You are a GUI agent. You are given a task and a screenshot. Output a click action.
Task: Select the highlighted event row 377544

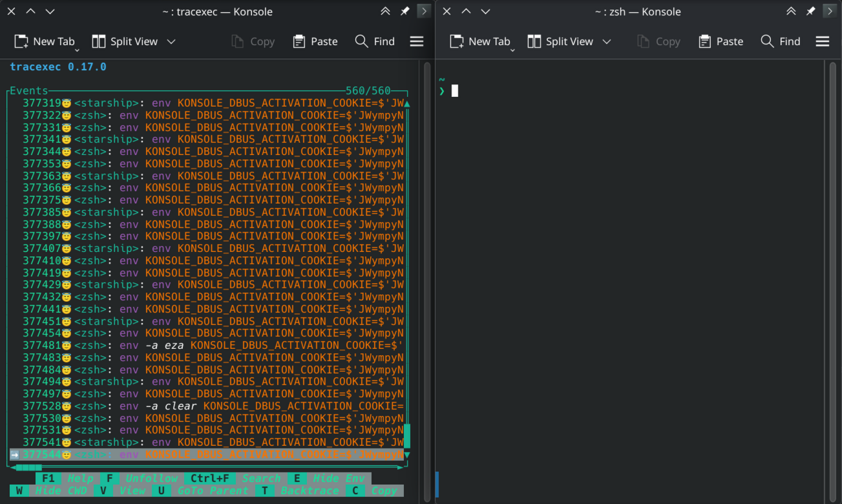(207, 455)
